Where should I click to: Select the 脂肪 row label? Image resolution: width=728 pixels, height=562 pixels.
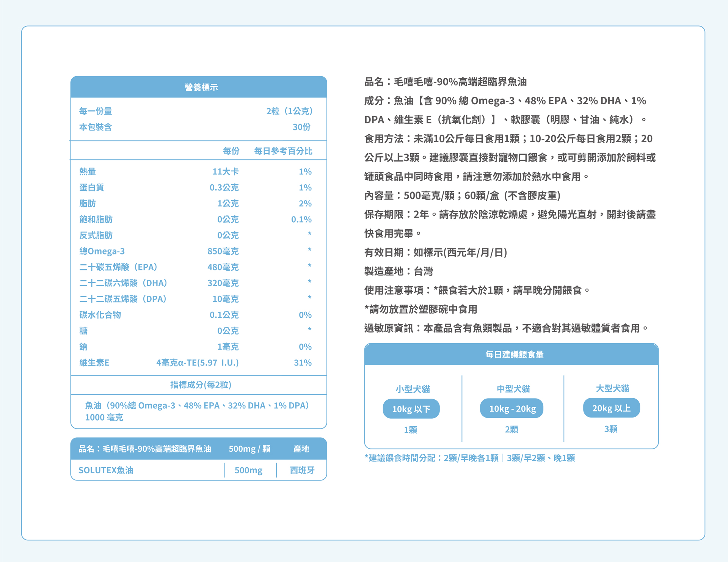click(x=88, y=203)
